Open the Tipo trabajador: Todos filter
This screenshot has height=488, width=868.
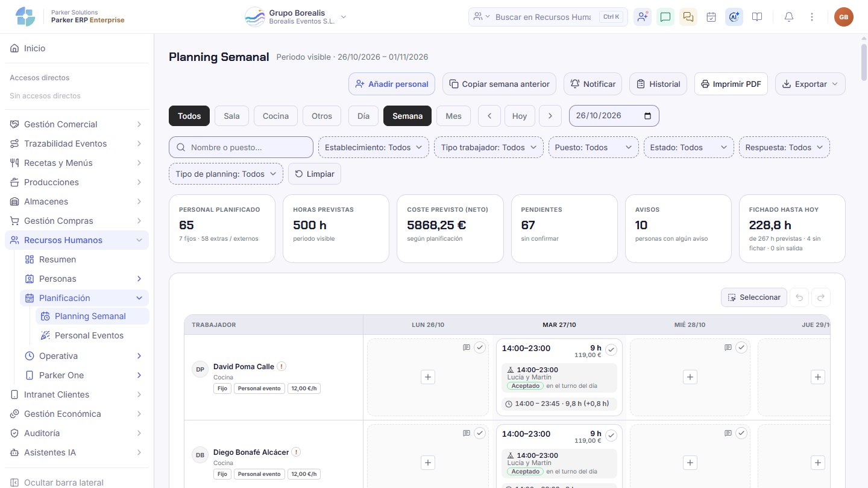[x=489, y=147]
